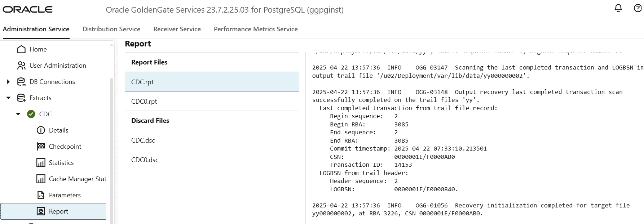
Task: Click Transaction ID value 14153
Action: (403, 165)
